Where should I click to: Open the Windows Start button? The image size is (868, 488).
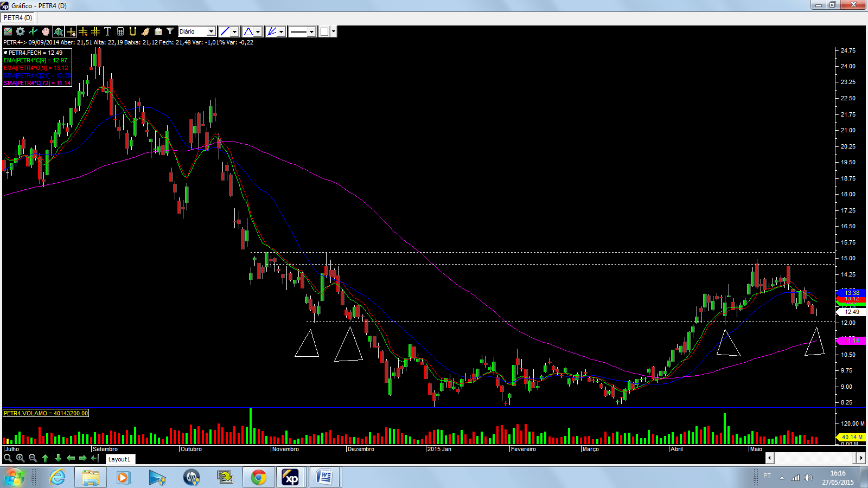click(14, 478)
